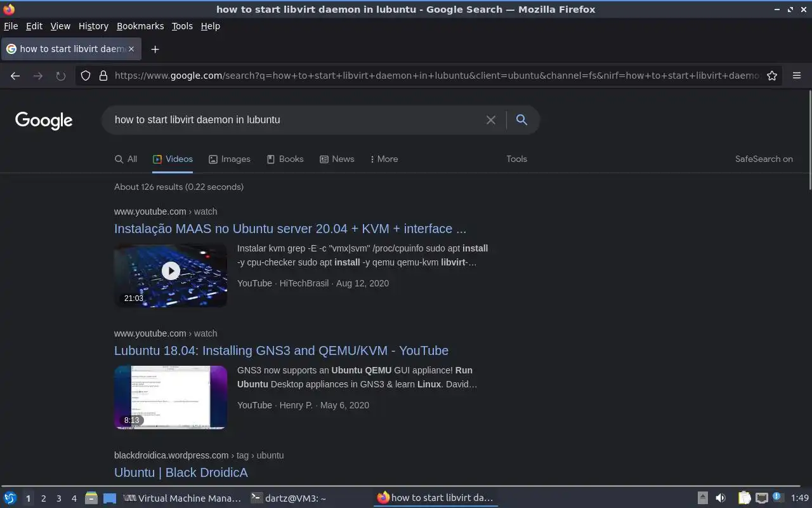Open 'Lubuntu 18.04: Installing GNS3' result
This screenshot has height=508, width=812.
point(281,351)
